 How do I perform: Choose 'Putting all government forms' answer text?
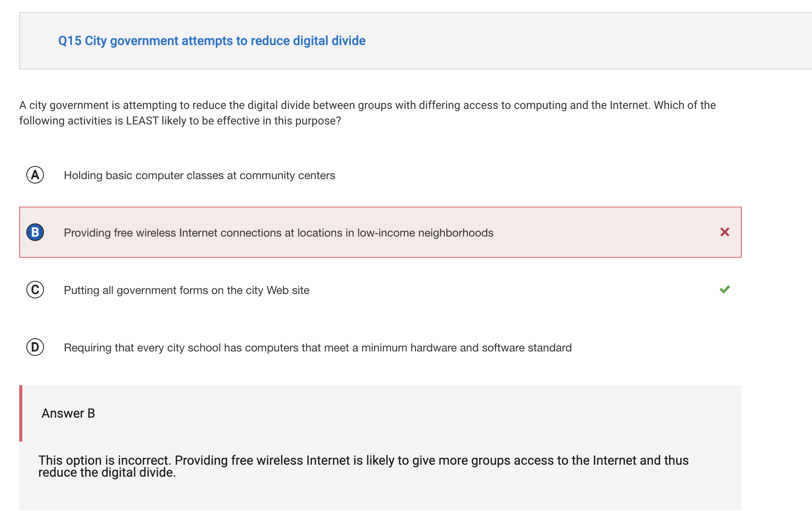coord(187,290)
